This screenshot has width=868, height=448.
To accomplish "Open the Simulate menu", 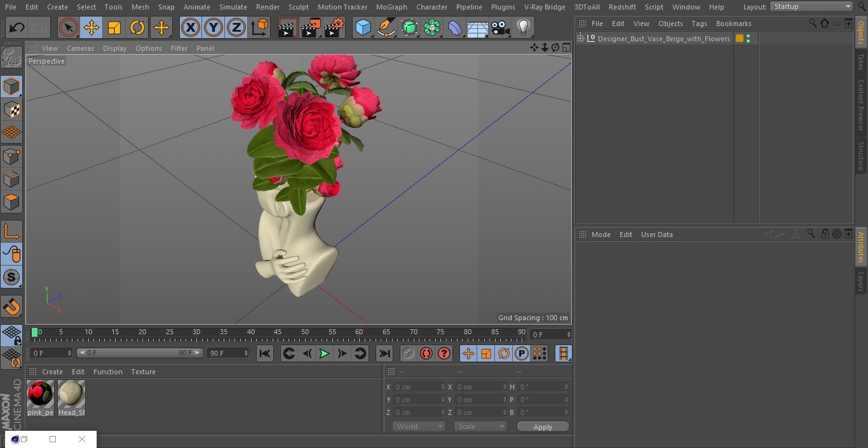I will click(x=233, y=7).
